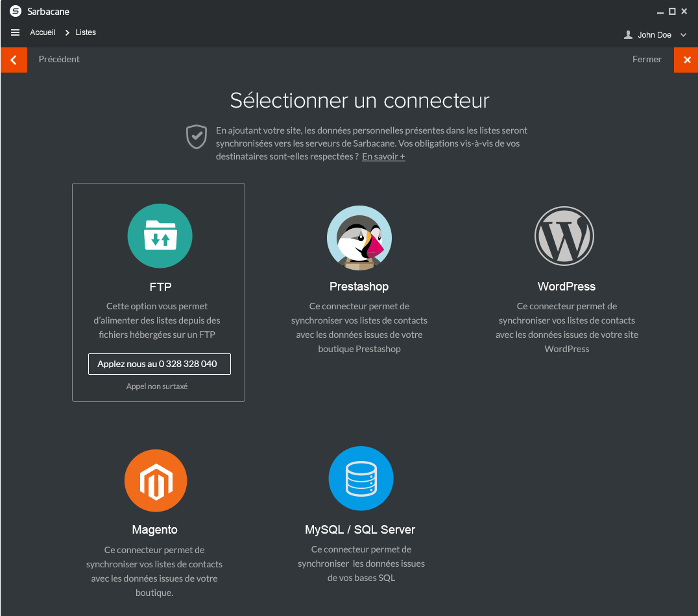Click the WordPress description paragraph
Viewport: 698px width, 616px height.
pyautogui.click(x=567, y=327)
